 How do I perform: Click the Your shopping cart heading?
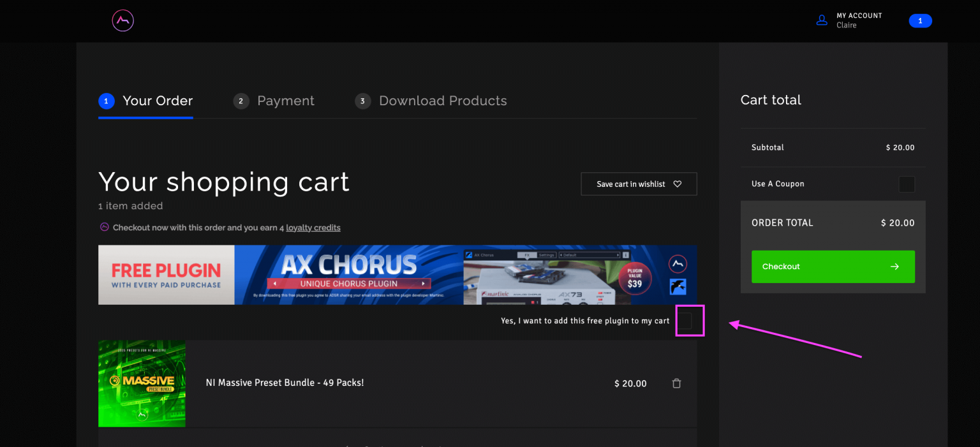coord(224,182)
